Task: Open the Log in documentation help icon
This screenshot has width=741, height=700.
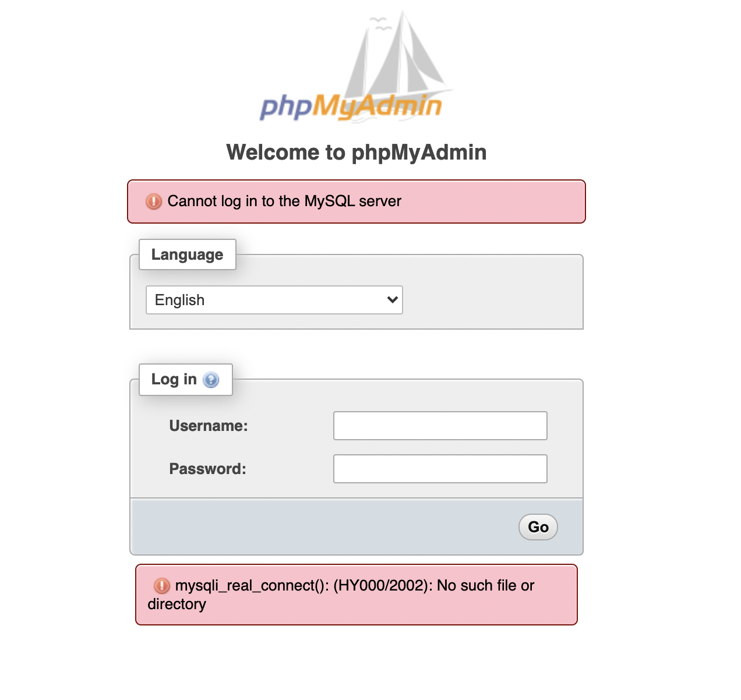Action: click(x=211, y=380)
